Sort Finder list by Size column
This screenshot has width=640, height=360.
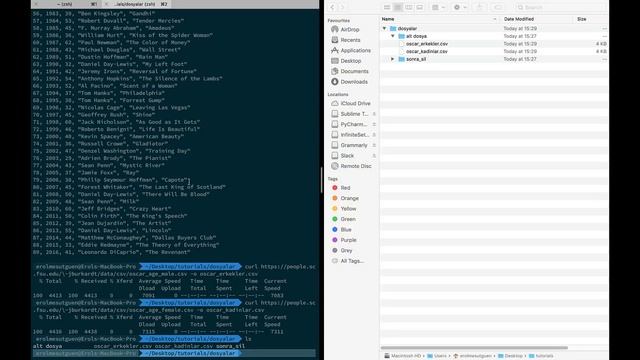[590, 19]
